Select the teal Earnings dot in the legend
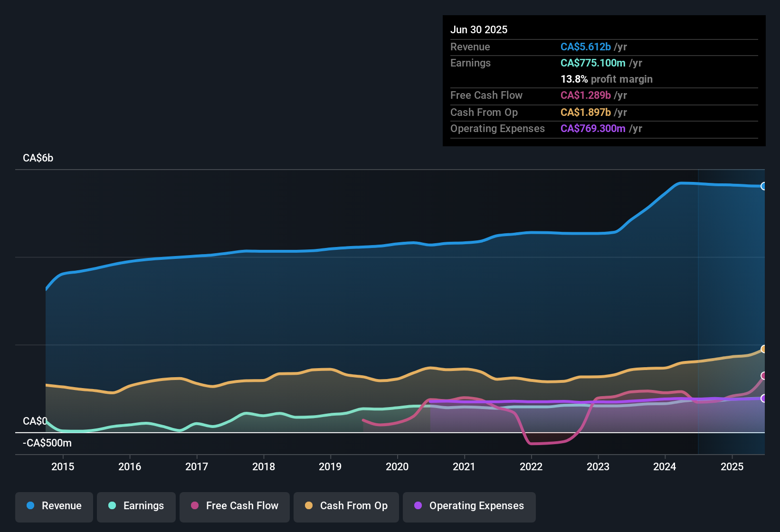Screen dimensions: 780x532 pyautogui.click(x=112, y=506)
